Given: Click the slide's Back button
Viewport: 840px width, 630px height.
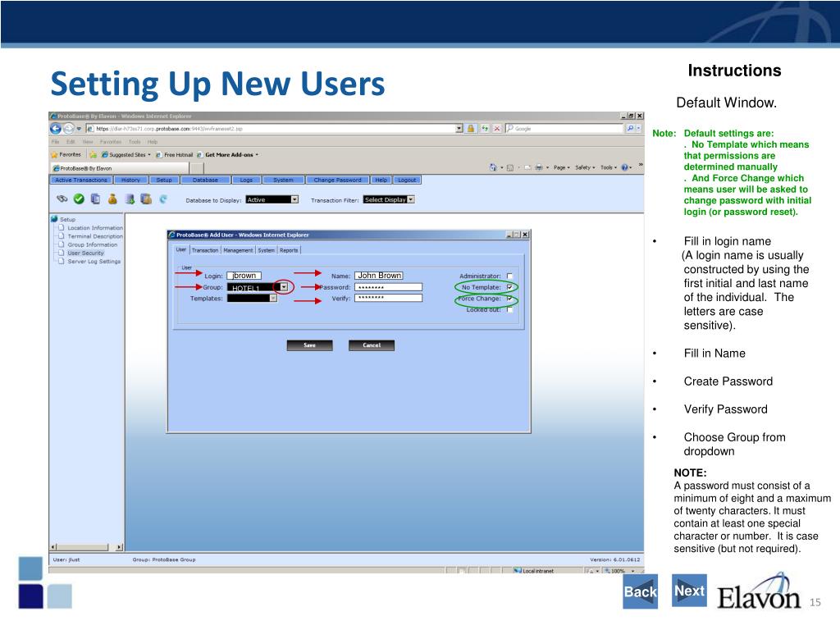Looking at the screenshot, I should (640, 591).
